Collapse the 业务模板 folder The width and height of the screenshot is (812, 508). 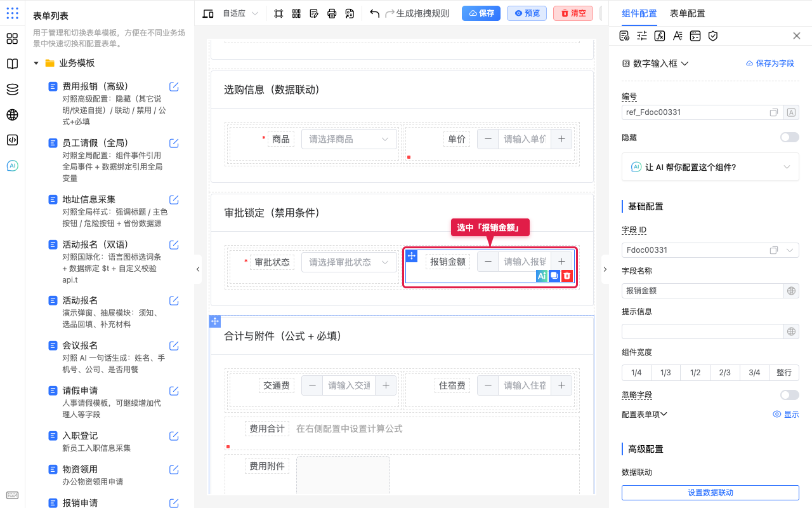(x=36, y=63)
